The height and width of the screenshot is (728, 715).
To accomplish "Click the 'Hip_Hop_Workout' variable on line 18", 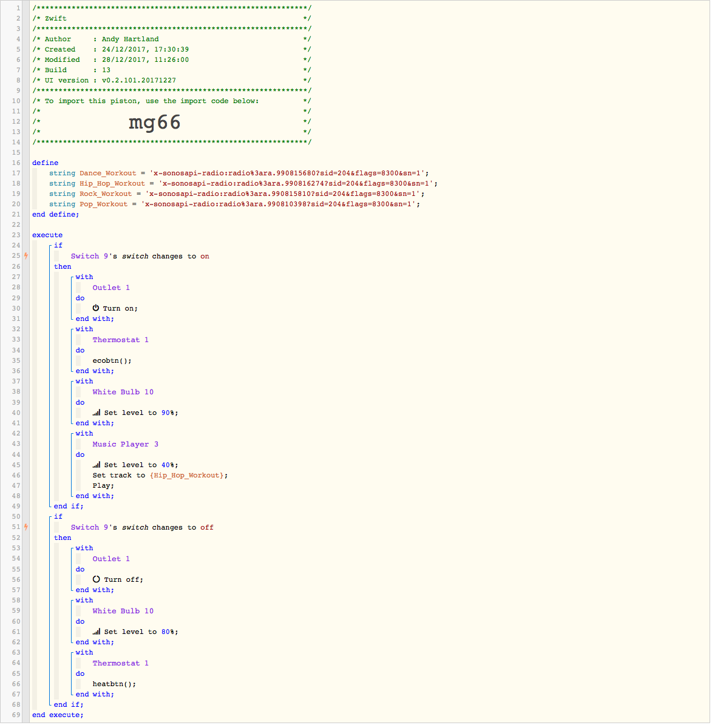I will pos(112,183).
